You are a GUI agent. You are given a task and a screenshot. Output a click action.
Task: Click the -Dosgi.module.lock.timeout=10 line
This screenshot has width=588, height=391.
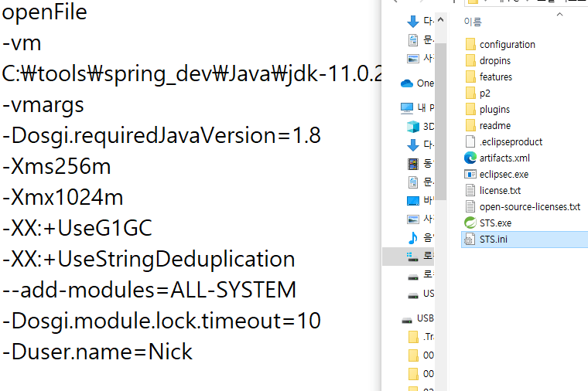coord(162,321)
